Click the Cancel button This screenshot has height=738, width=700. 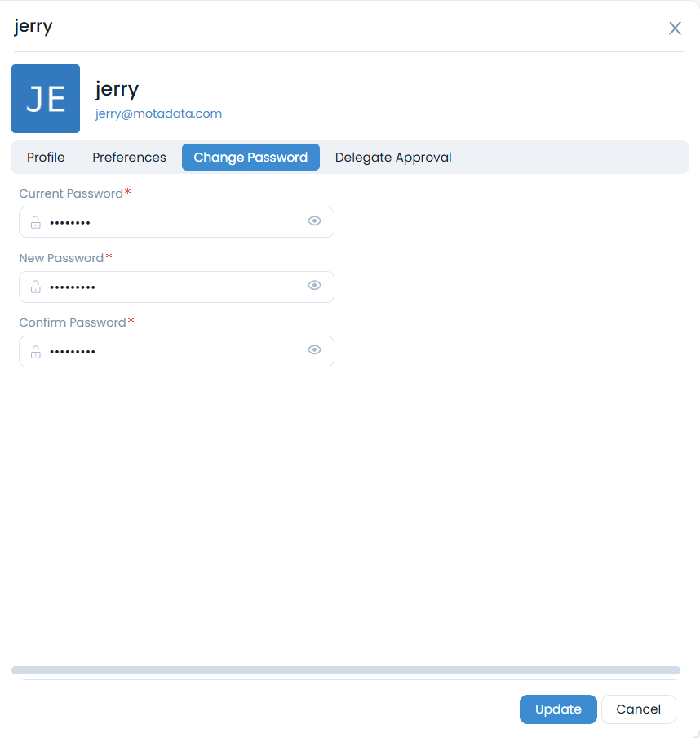point(638,709)
